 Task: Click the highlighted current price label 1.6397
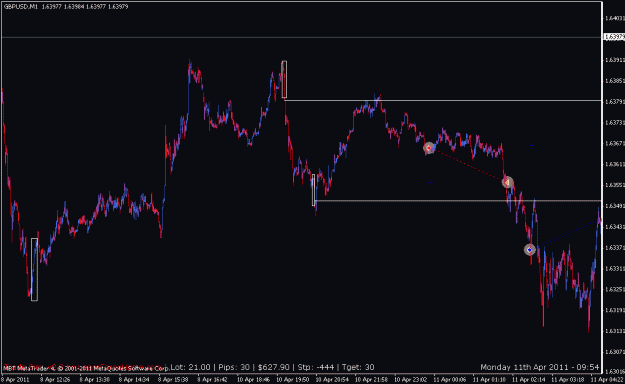614,37
